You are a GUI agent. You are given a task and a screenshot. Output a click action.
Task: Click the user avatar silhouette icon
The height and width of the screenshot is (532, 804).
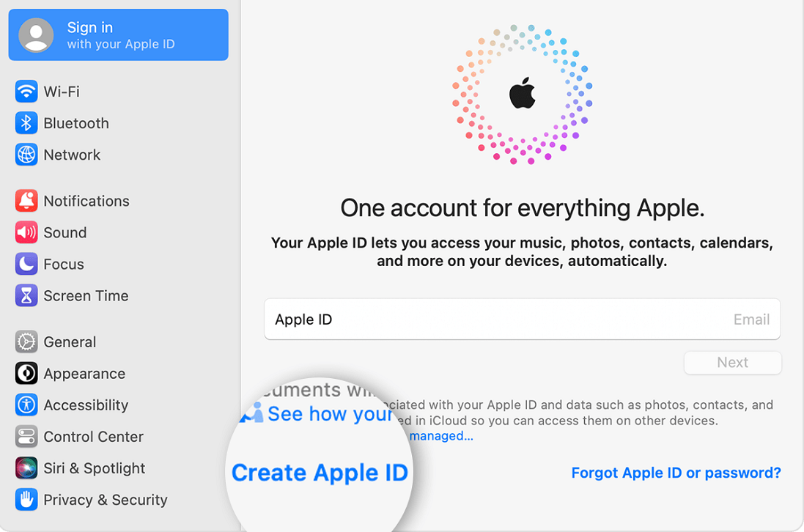(x=36, y=35)
